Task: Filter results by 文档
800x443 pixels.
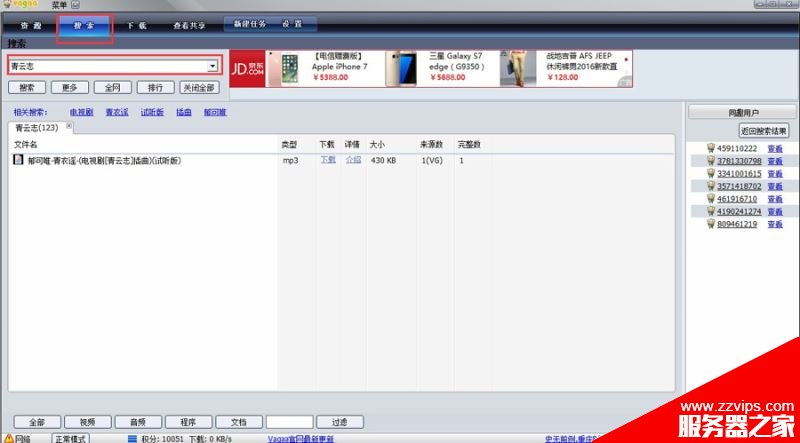Action: (239, 422)
